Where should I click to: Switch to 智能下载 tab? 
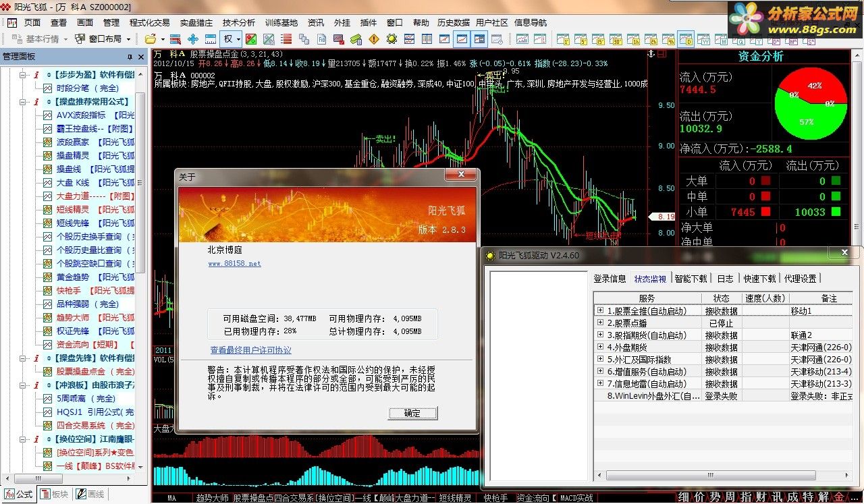[691, 279]
